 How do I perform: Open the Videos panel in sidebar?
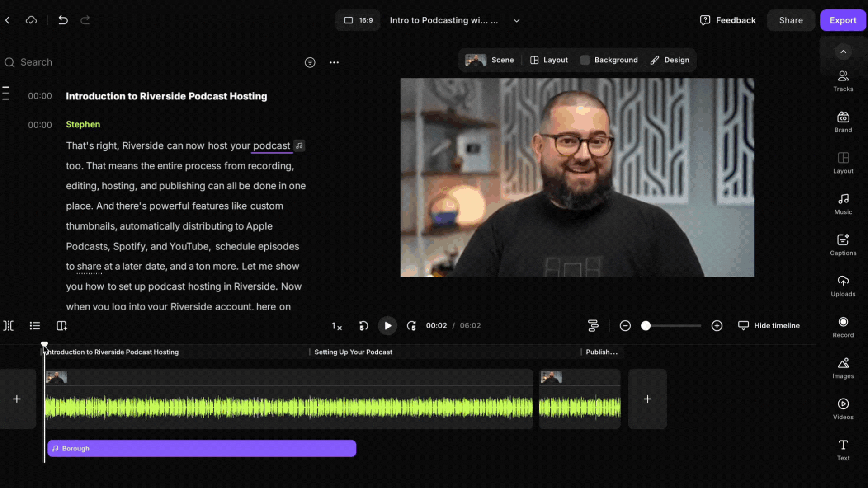(843, 409)
